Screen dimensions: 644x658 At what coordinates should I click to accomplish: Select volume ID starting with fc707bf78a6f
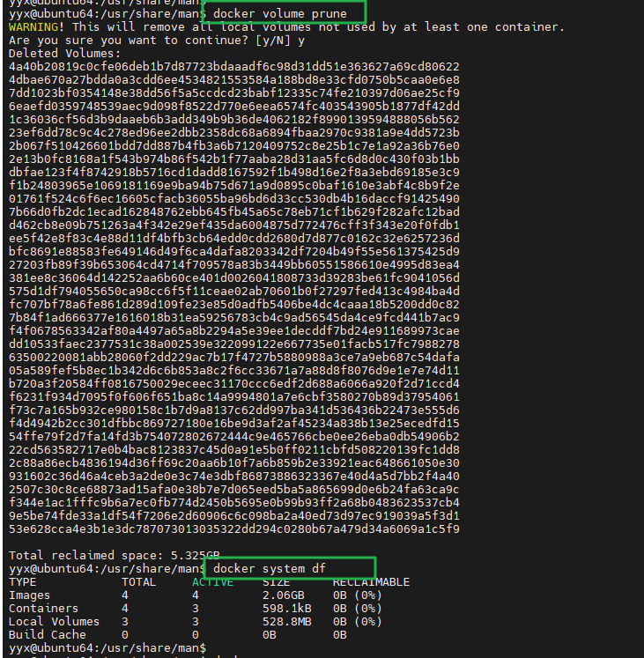coord(234,305)
